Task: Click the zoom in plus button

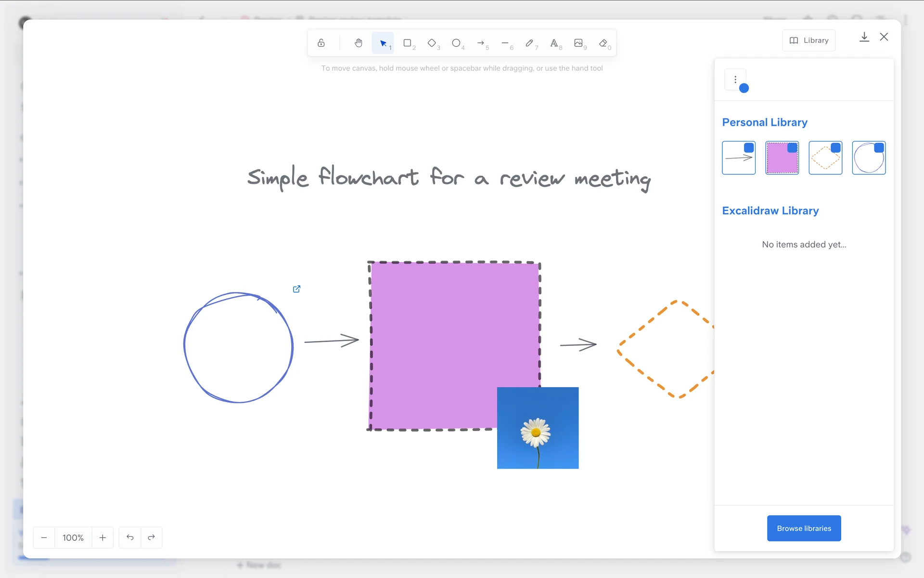Action: tap(103, 538)
